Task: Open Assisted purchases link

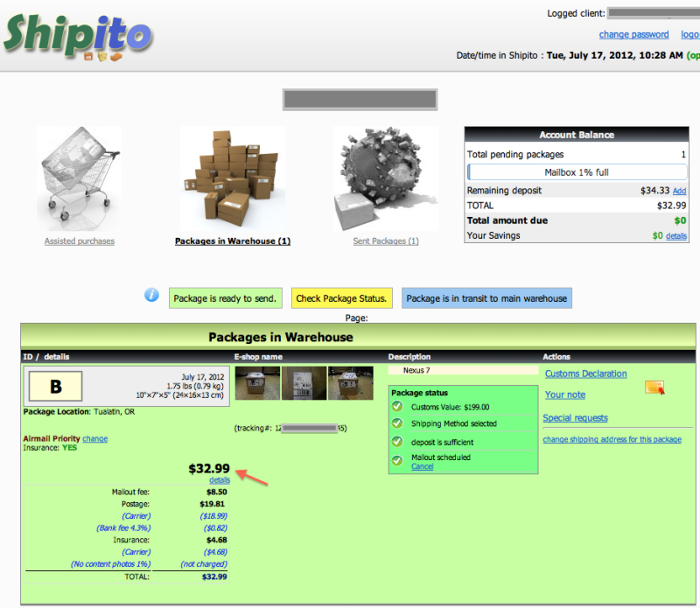Action: (79, 241)
